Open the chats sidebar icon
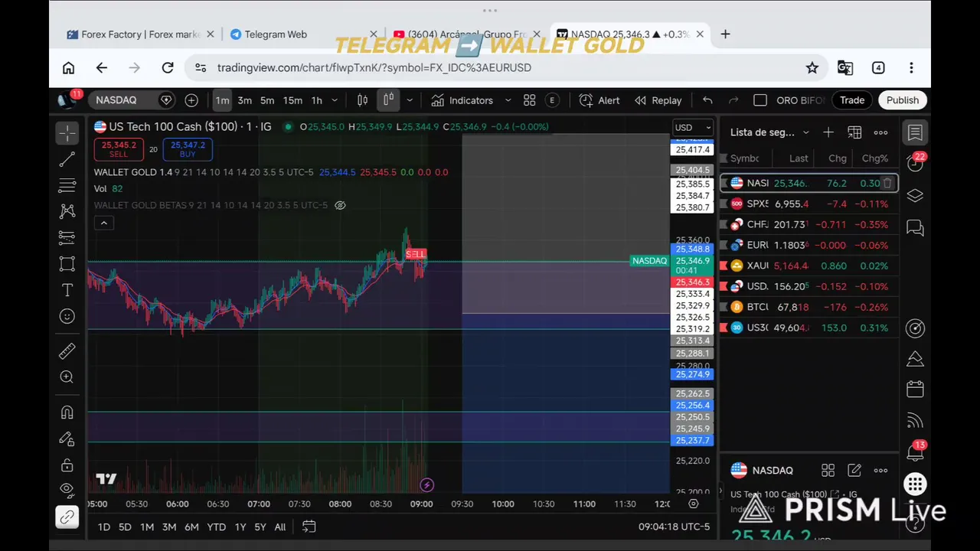The image size is (980, 551). point(915,227)
